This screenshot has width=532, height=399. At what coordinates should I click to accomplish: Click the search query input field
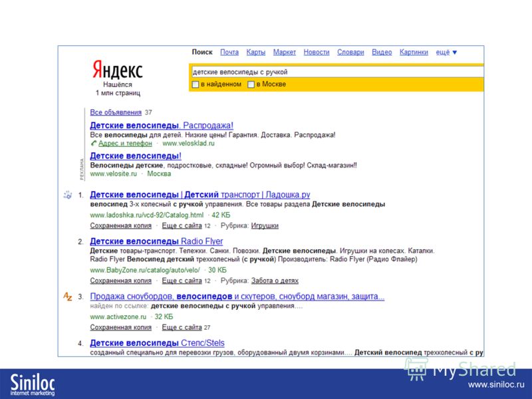pyautogui.click(x=337, y=72)
